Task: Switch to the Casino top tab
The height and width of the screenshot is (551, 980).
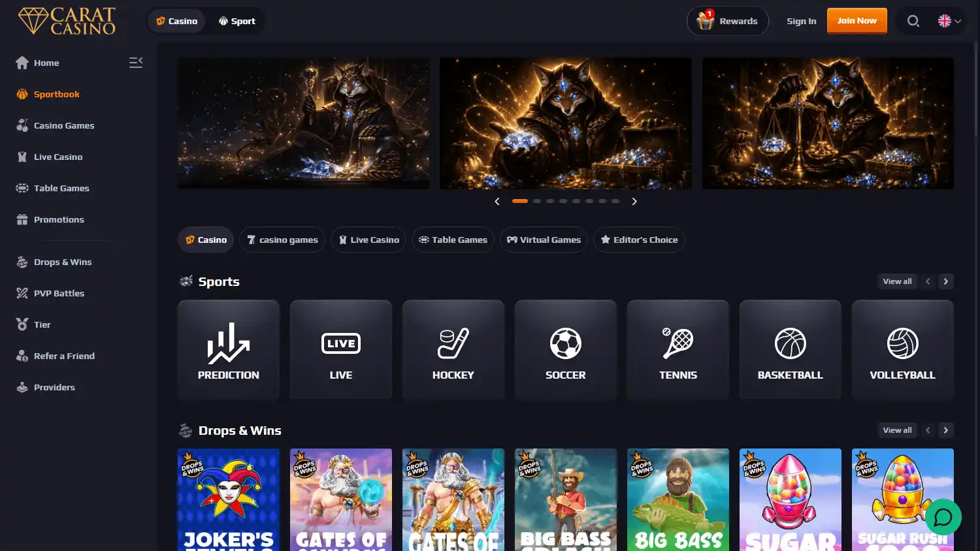Action: click(x=177, y=21)
